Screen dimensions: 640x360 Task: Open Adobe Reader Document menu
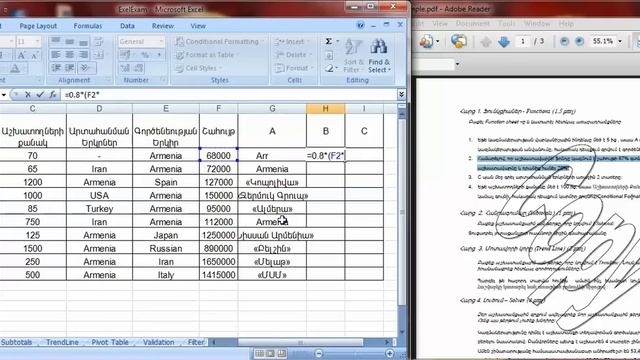click(x=472, y=24)
